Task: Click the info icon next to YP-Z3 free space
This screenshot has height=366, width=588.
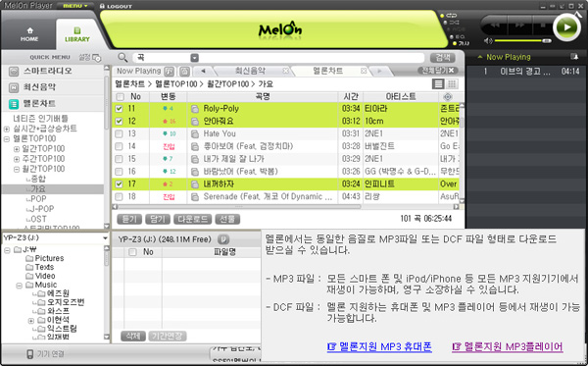Action: 223,239
